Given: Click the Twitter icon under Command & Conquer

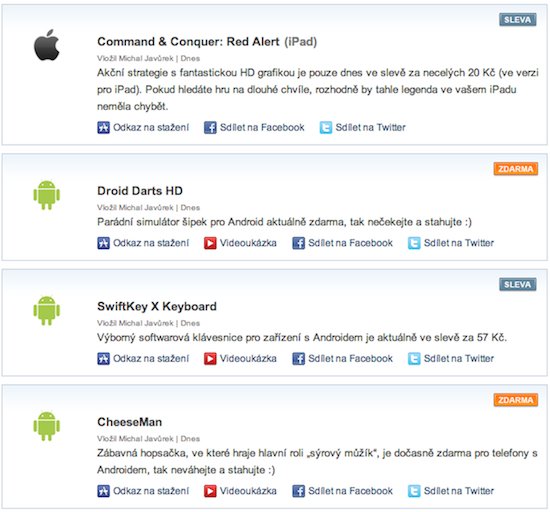Looking at the screenshot, I should 326,128.
